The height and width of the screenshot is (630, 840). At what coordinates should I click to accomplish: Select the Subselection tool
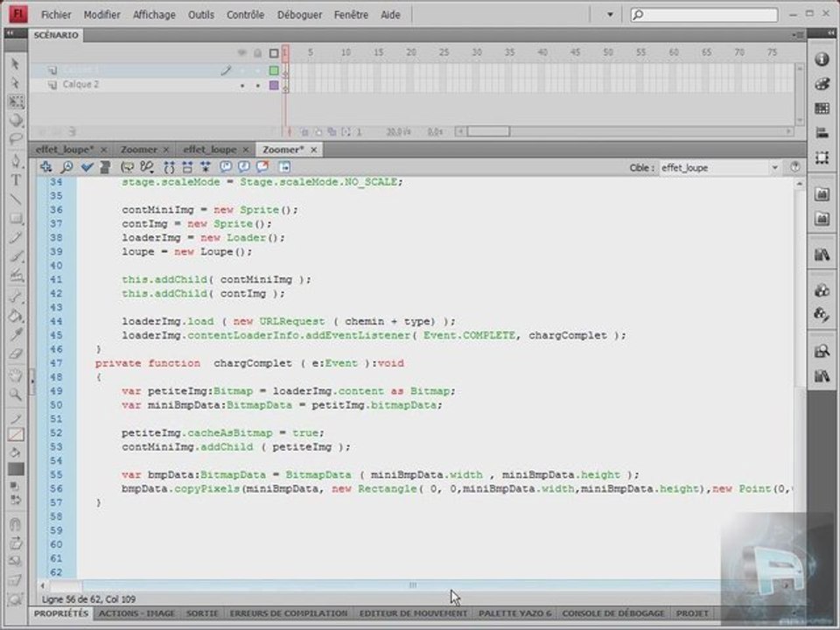(16, 83)
